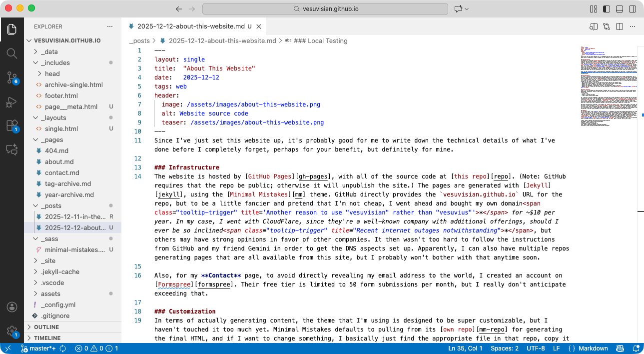Expand the OUTLINE section

click(x=46, y=327)
